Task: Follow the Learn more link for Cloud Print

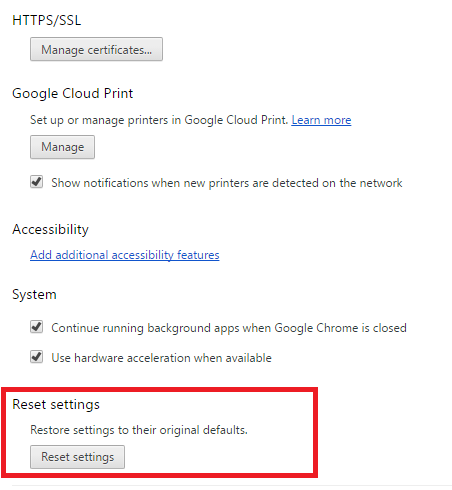Action: tap(321, 120)
